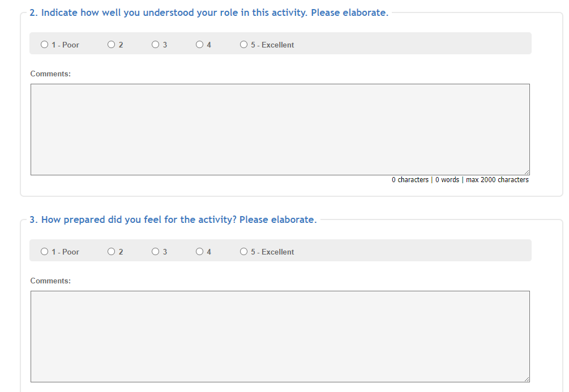This screenshot has width=569, height=392.
Task: Choose 5 - Excellent for preparedness question
Action: pyautogui.click(x=244, y=252)
